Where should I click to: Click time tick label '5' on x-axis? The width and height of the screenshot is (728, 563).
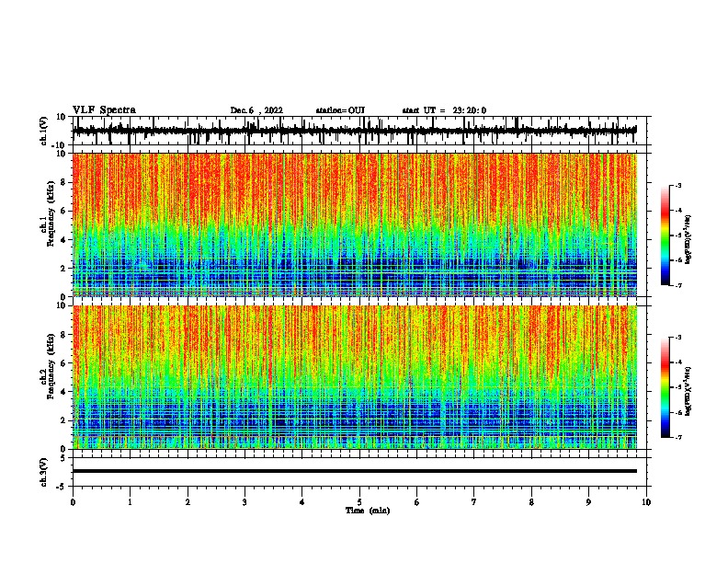[x=359, y=502]
